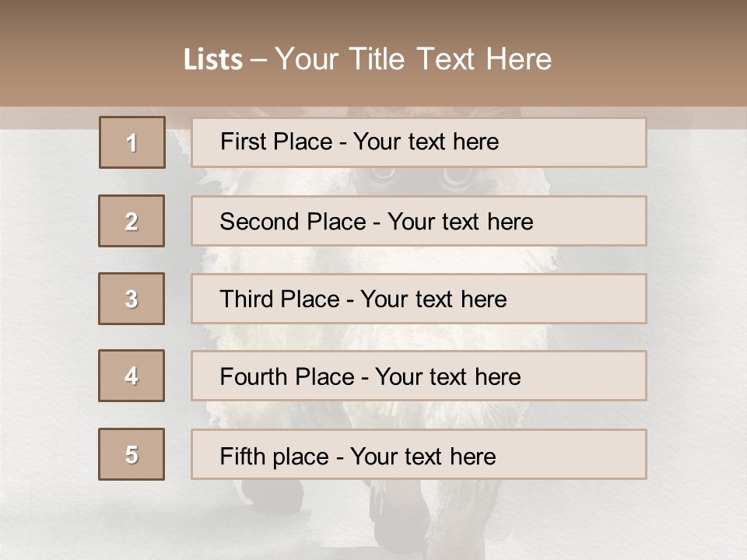Viewport: 747px width, 560px height.
Task: Click the number 5 box
Action: (132, 454)
